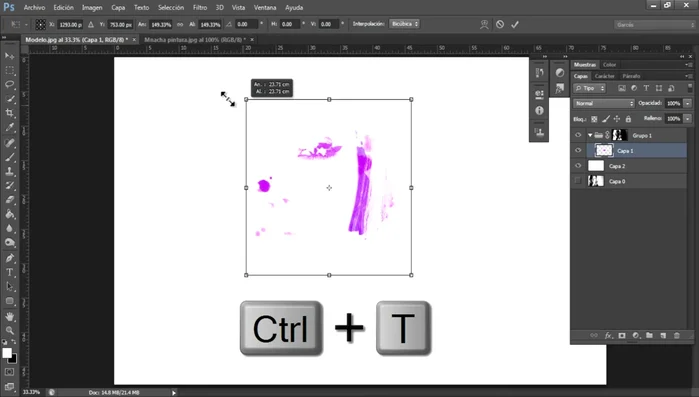Image resolution: width=699 pixels, height=397 pixels.
Task: Open the Adjustments panel icon
Action: click(559, 73)
